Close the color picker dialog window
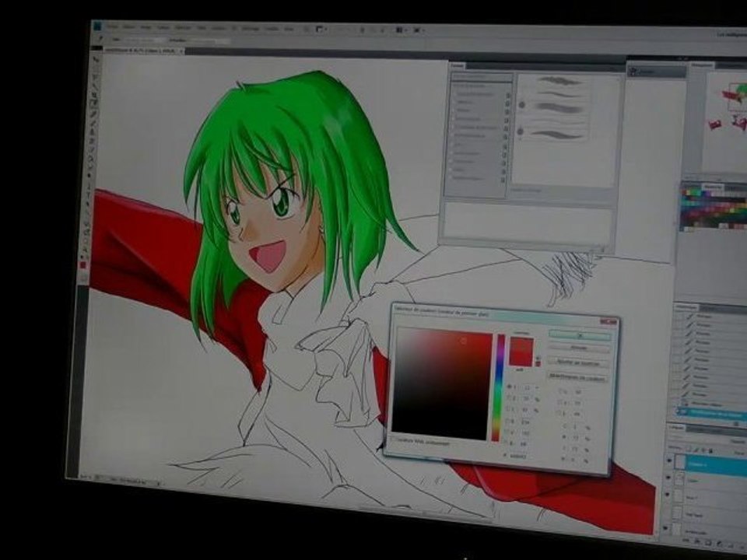This screenshot has width=747, height=560. (608, 322)
